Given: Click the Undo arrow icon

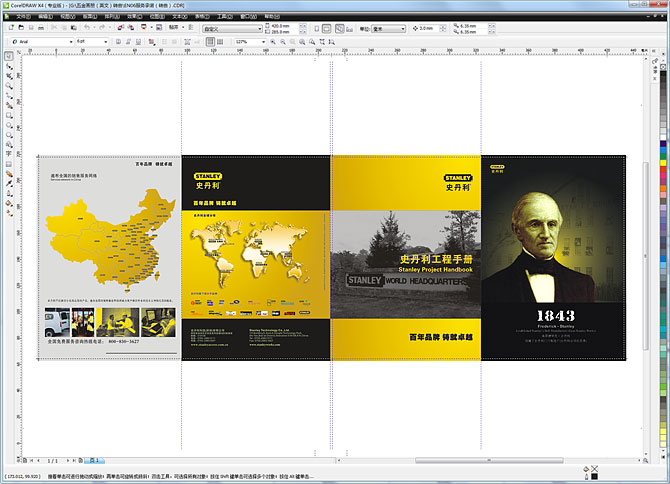Looking at the screenshot, I should 87,29.
